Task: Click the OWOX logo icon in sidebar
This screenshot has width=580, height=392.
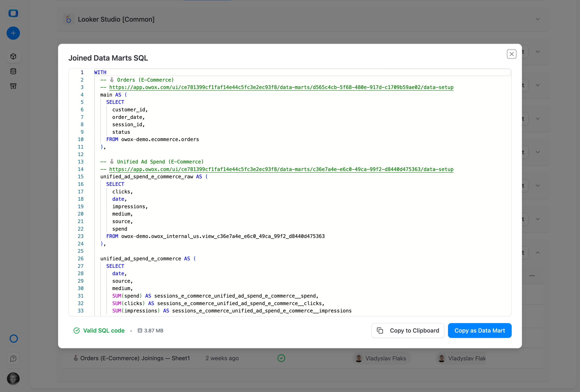Action: point(13,13)
